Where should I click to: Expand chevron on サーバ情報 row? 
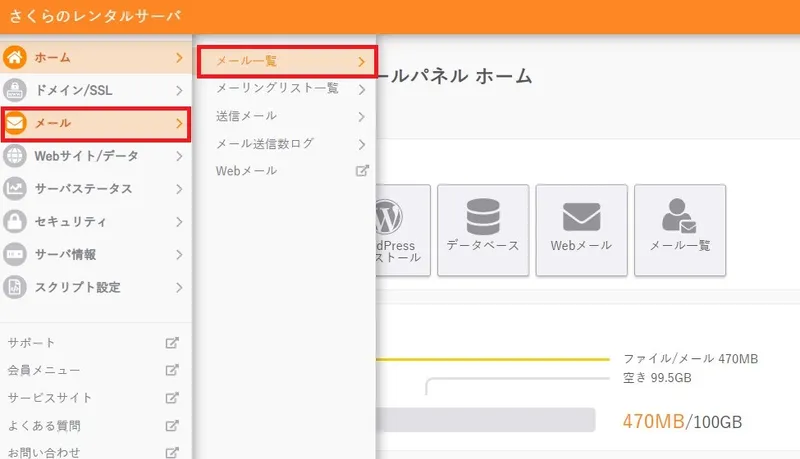[179, 254]
